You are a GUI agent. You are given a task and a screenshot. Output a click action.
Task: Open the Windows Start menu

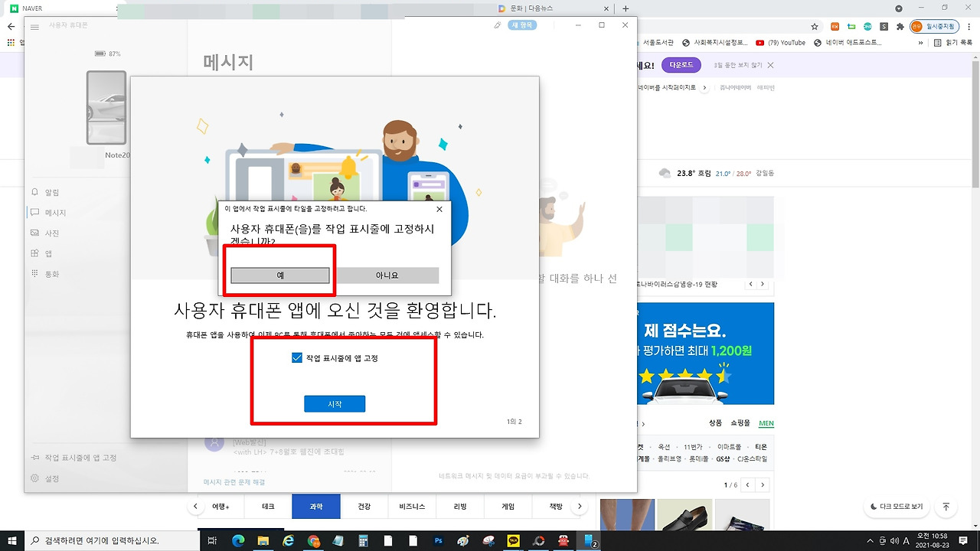[12, 540]
